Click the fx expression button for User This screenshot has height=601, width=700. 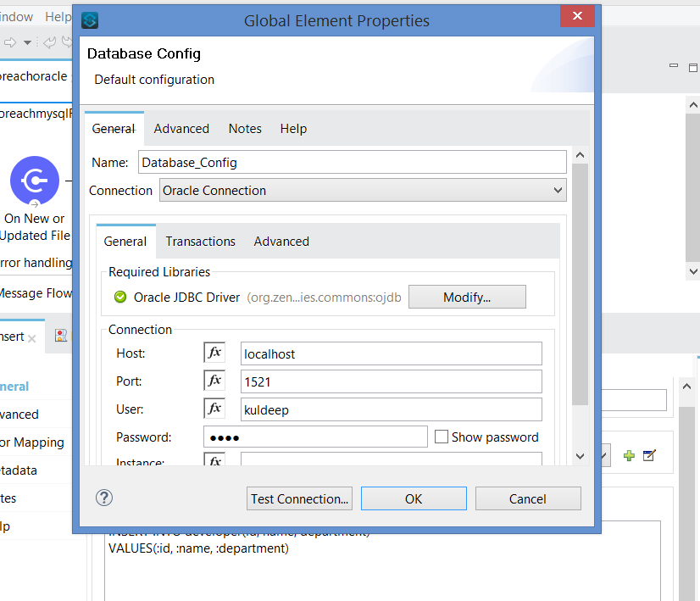coord(214,409)
